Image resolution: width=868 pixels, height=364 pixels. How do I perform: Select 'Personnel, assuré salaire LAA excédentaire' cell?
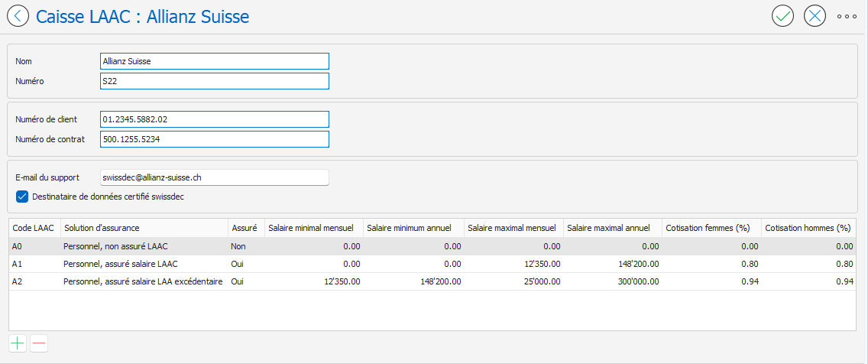(x=144, y=281)
